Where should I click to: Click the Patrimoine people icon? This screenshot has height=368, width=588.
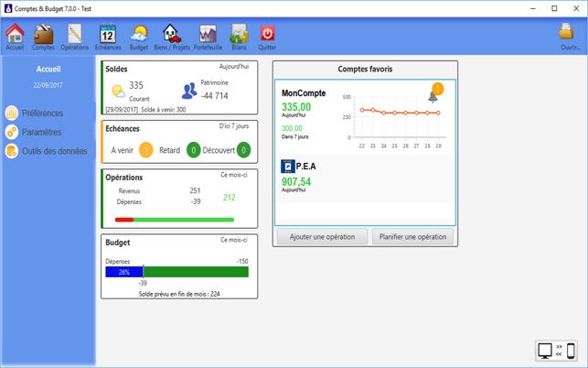[x=189, y=91]
